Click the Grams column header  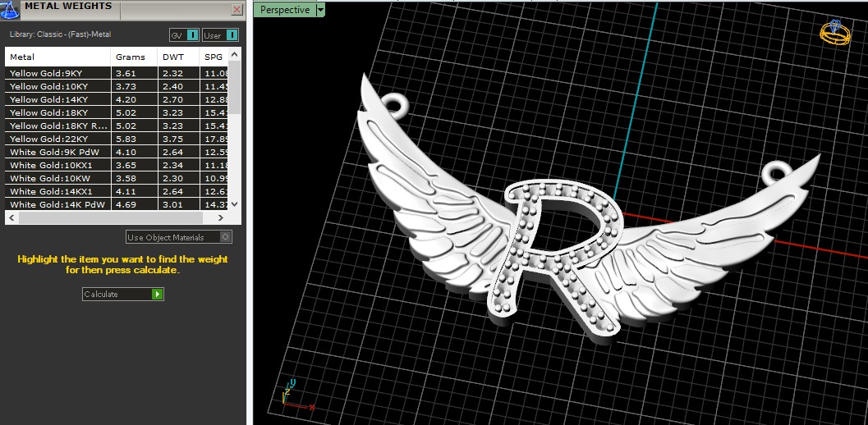[135, 57]
